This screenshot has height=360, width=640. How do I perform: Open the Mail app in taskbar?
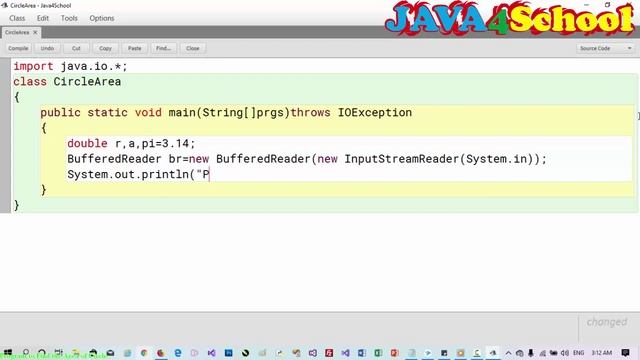point(110,353)
